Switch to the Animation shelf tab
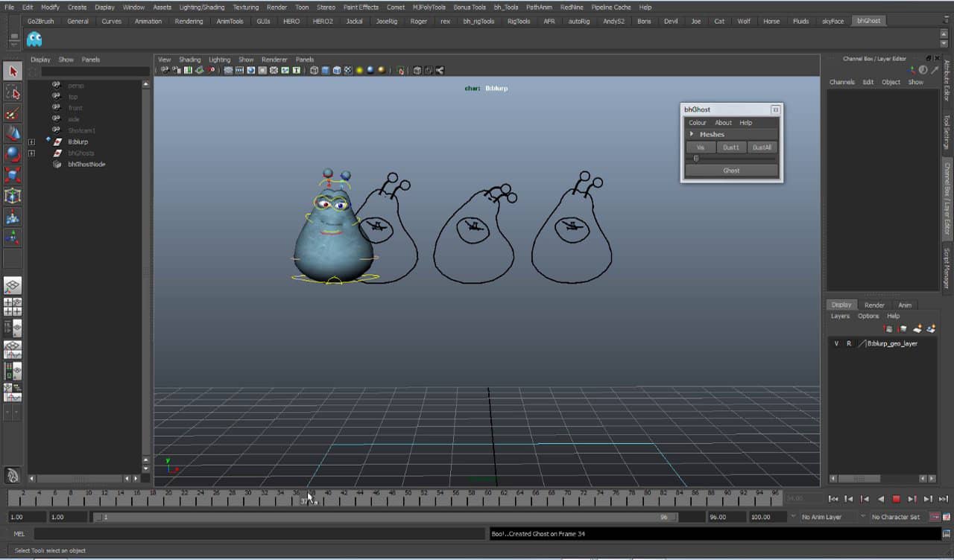 148,21
